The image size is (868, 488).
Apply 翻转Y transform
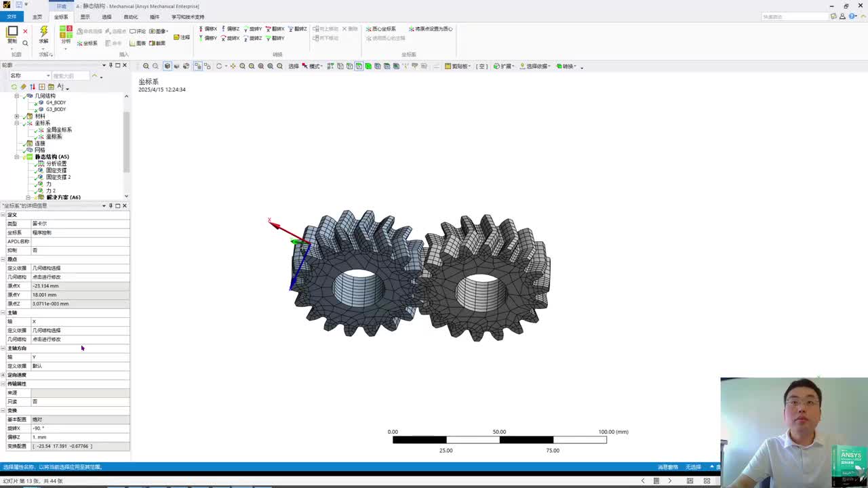click(275, 38)
